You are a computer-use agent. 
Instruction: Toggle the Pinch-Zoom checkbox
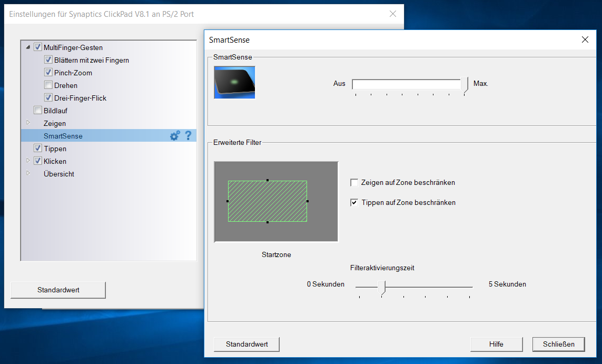48,73
